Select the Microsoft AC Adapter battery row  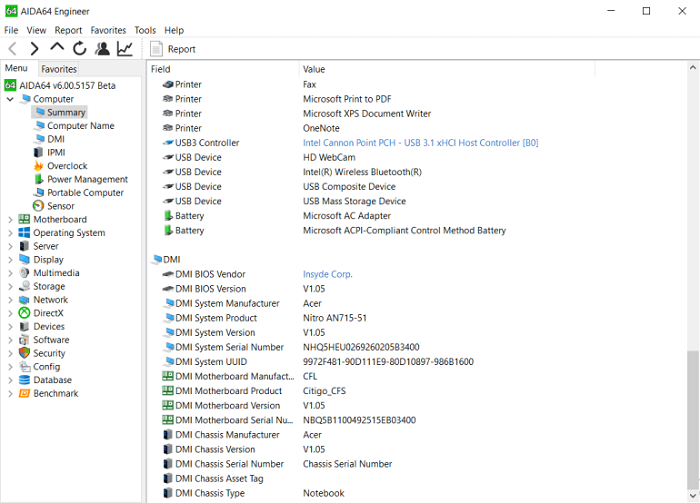tap(277, 216)
